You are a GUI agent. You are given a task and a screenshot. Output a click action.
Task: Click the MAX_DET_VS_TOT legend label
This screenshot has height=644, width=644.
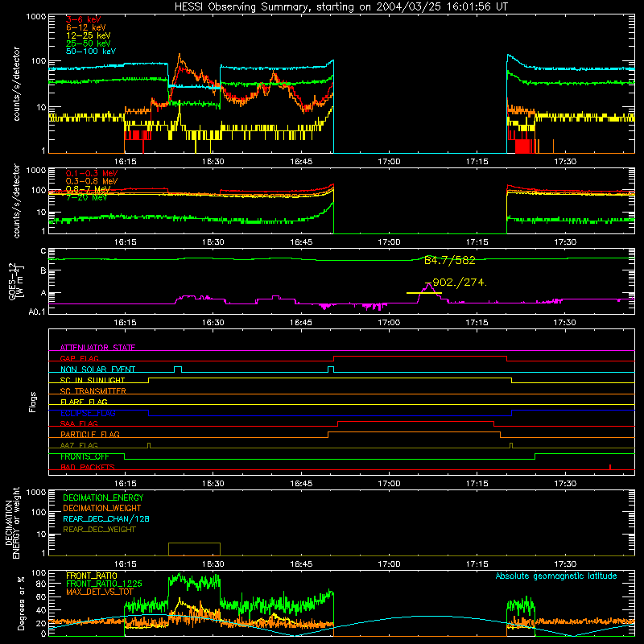tap(100, 592)
